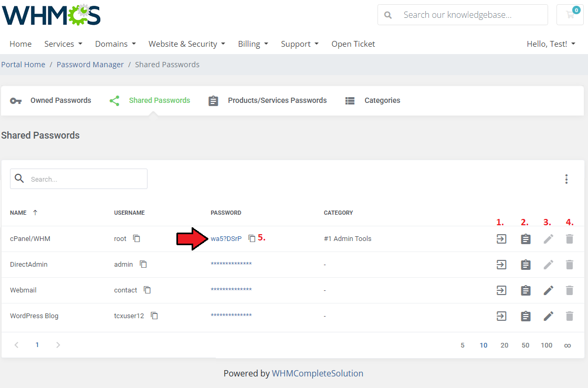Click the knowledgebase search magnifier icon

pos(388,15)
